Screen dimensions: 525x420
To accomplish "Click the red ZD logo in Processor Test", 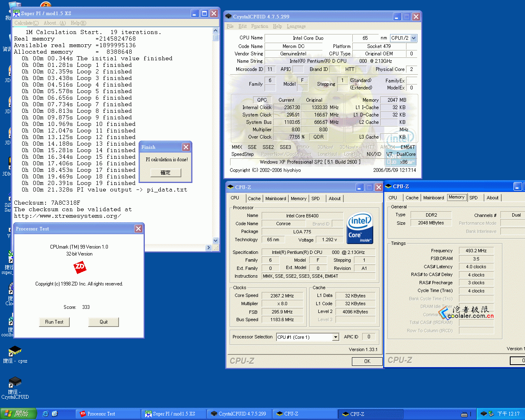I will pos(80,267).
